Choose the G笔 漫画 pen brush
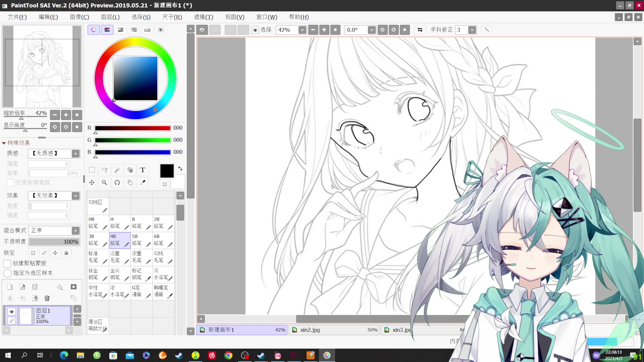Image resolution: width=644 pixels, height=362 pixels. (x=142, y=291)
